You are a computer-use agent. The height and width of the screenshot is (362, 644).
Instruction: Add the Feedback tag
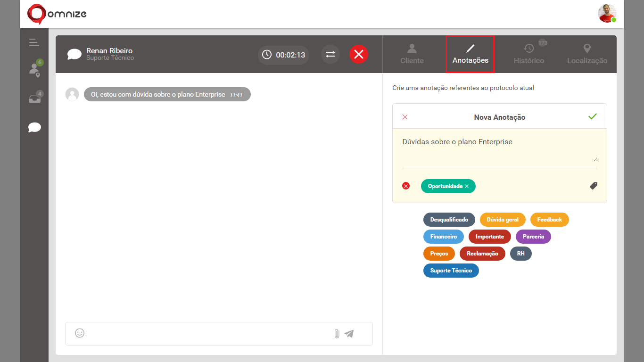[550, 220]
